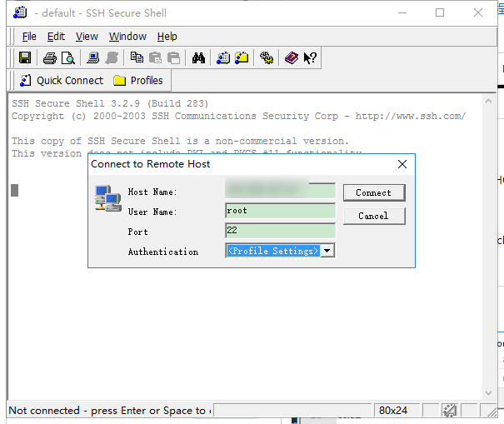504x424 pixels.
Task: Click the Copy toolbar icon
Action: pos(137,57)
